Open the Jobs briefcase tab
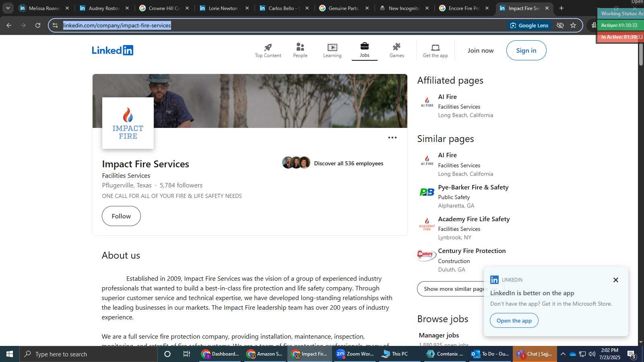 (x=364, y=50)
